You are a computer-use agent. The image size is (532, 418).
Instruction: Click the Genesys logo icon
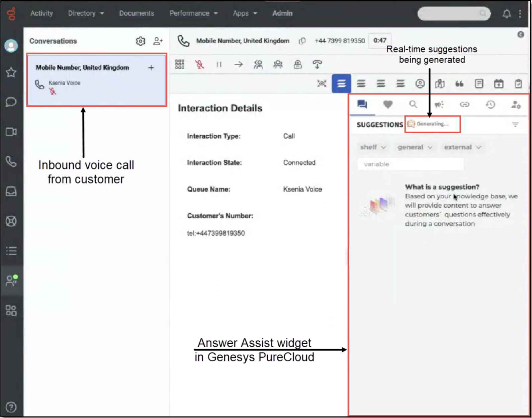(11, 14)
